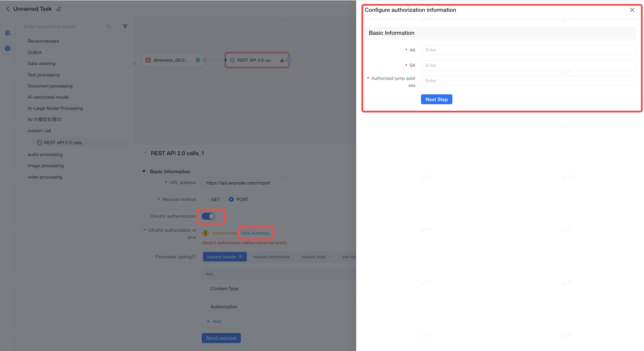644x351 pixels.
Task: Toggle the OAuth2 authentication switch
Action: [208, 216]
